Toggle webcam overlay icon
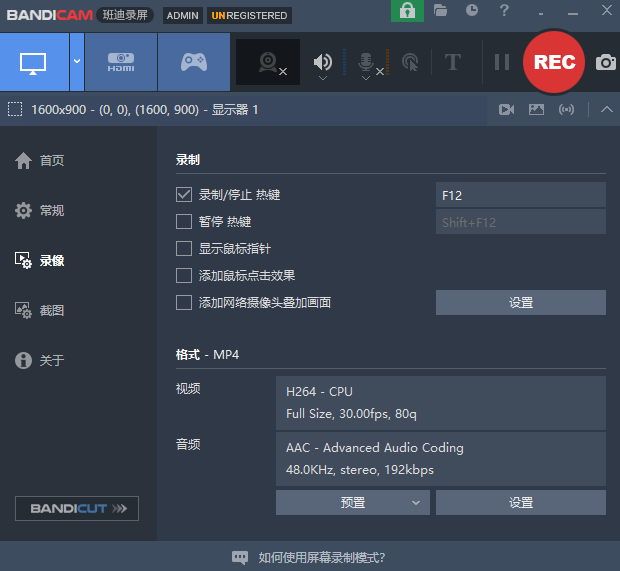This screenshot has height=571, width=620. click(268, 62)
